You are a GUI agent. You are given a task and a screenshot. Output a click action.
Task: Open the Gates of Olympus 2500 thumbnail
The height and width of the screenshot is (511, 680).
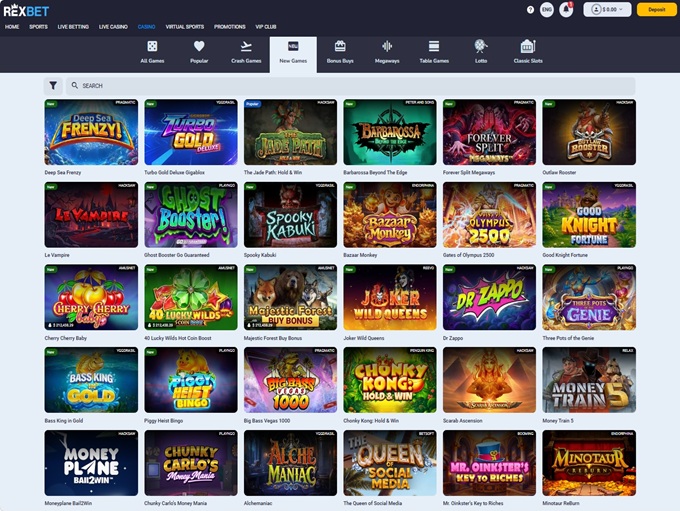489,215
